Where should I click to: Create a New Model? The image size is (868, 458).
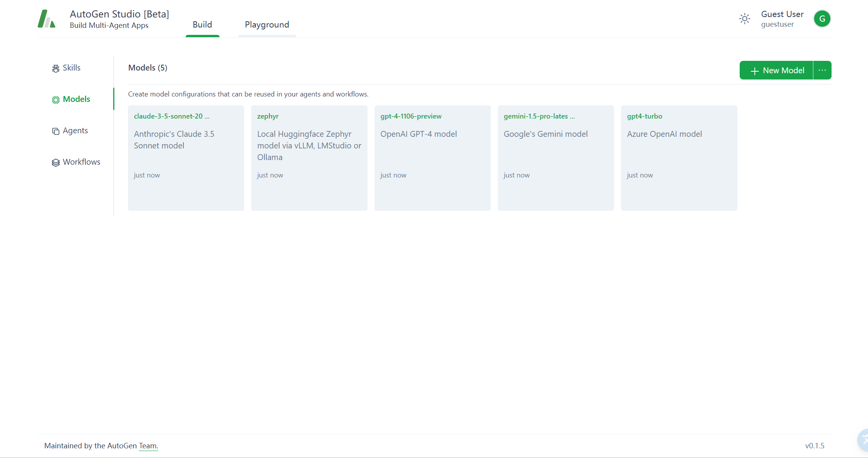776,70
